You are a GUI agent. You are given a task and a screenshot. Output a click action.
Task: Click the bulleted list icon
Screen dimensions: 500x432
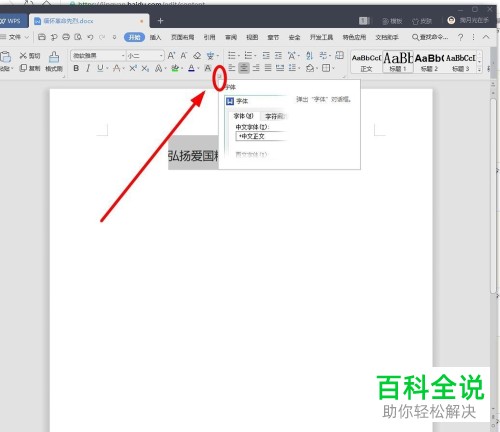point(232,55)
